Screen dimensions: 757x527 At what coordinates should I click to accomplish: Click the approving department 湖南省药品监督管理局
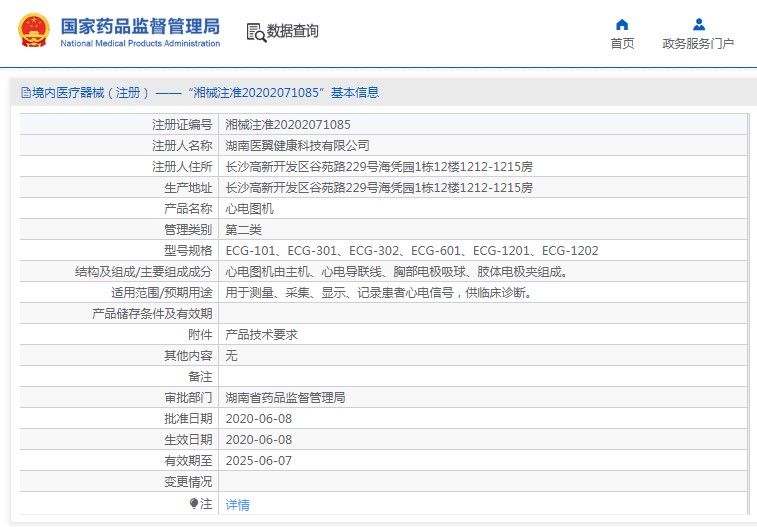pyautogui.click(x=285, y=398)
